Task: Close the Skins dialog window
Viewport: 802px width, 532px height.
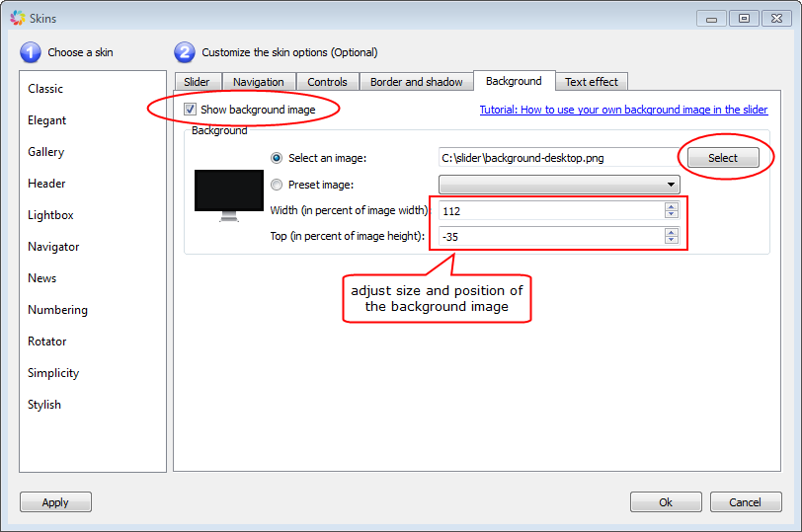Action: [x=776, y=19]
